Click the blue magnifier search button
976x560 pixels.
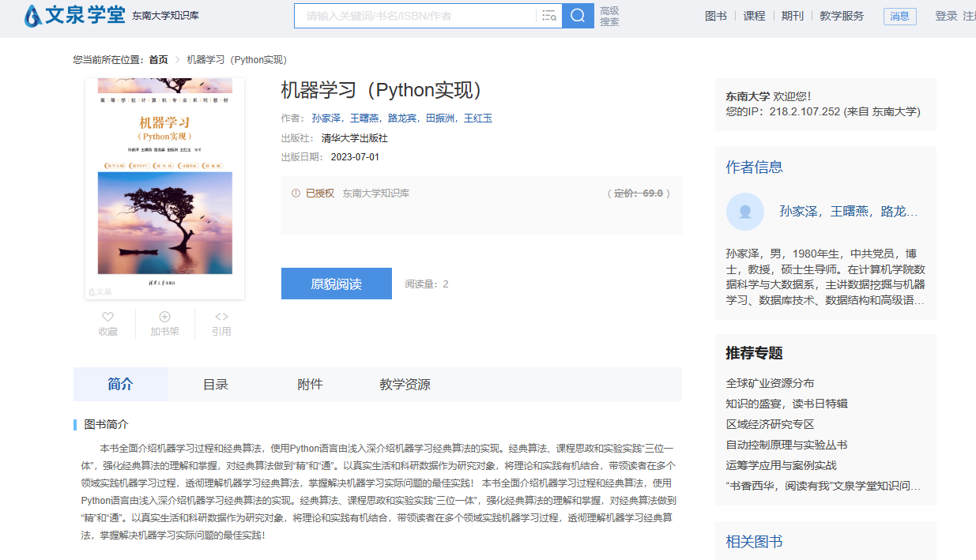click(x=578, y=16)
